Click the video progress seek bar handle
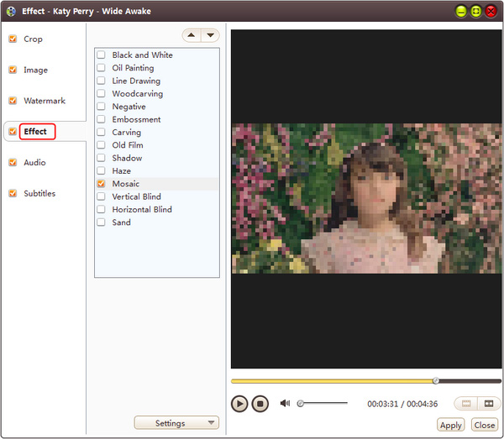504x439 pixels. pyautogui.click(x=435, y=380)
